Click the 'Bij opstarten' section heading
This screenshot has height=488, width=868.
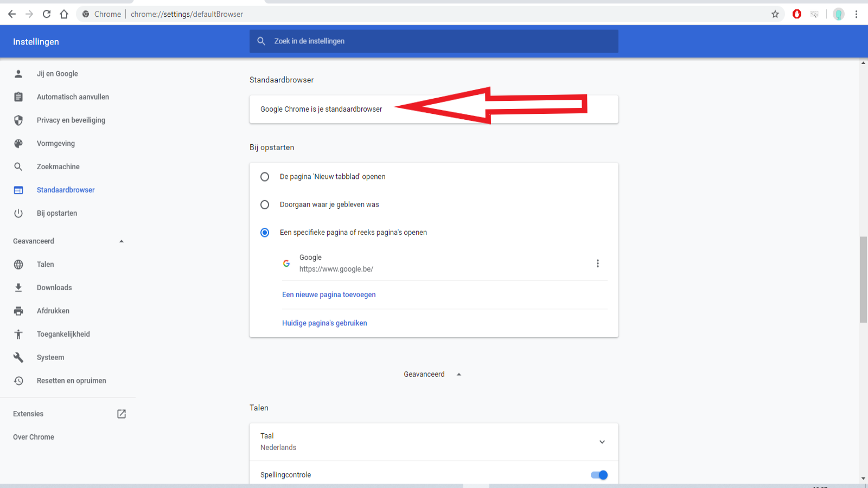(272, 147)
